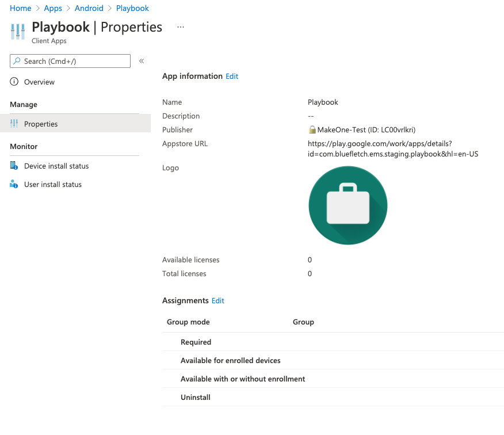Collapse the sidebar with double chevron
The height and width of the screenshot is (435, 504).
(x=142, y=61)
